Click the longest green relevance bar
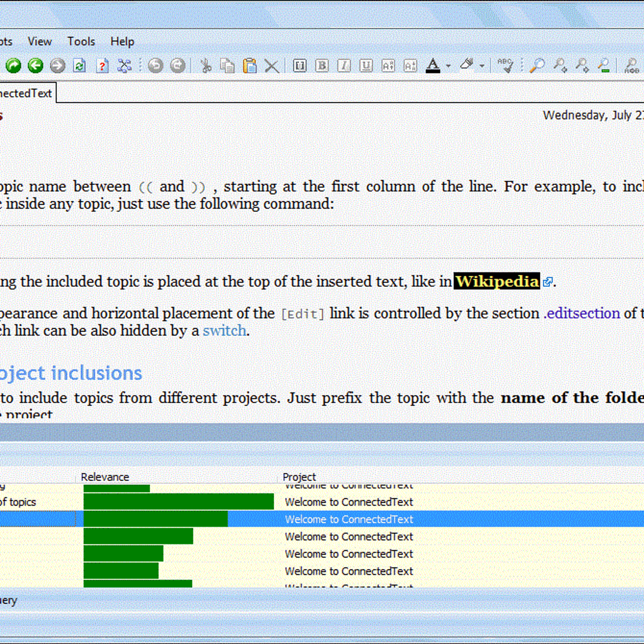 click(179, 502)
